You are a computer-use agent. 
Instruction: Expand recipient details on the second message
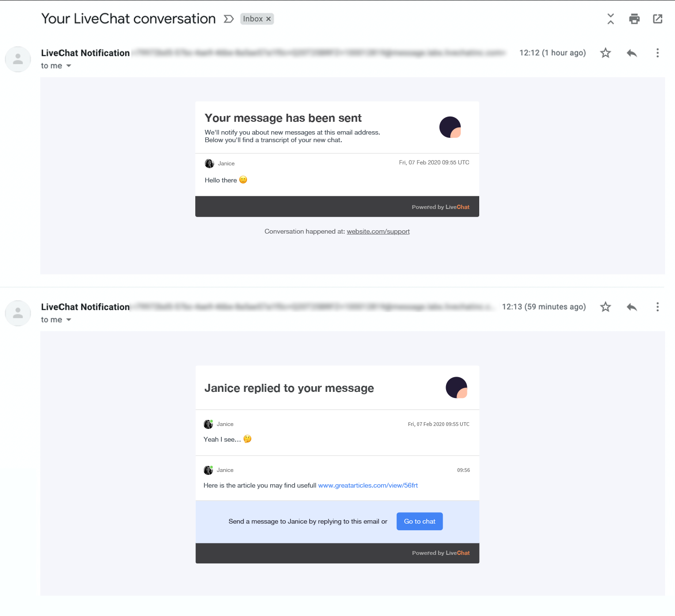pyautogui.click(x=69, y=319)
